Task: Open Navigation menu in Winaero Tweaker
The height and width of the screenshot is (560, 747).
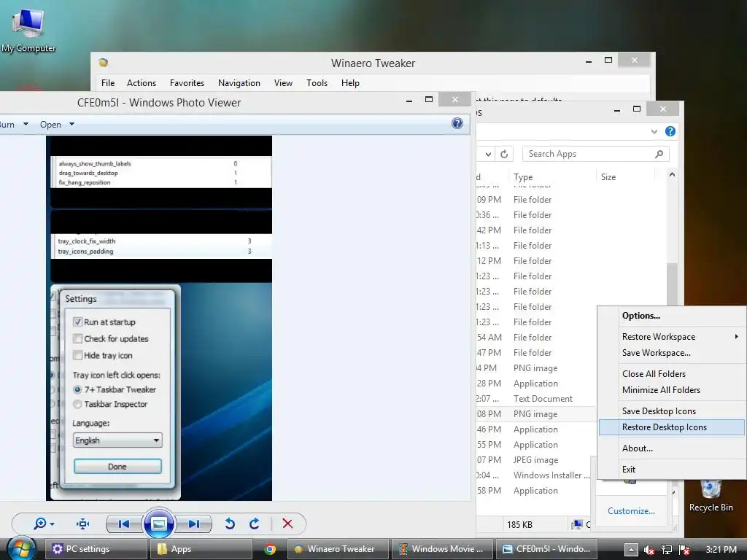Action: (239, 83)
